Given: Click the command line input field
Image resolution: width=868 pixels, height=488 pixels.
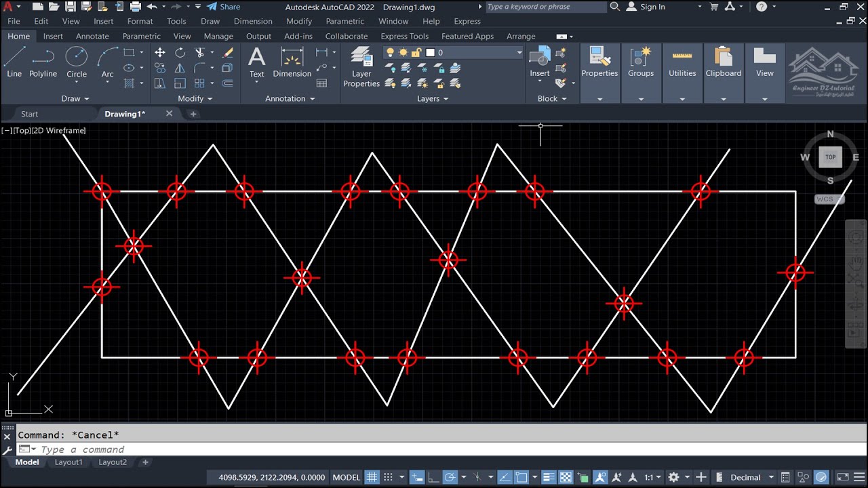Looking at the screenshot, I should pyautogui.click(x=434, y=449).
